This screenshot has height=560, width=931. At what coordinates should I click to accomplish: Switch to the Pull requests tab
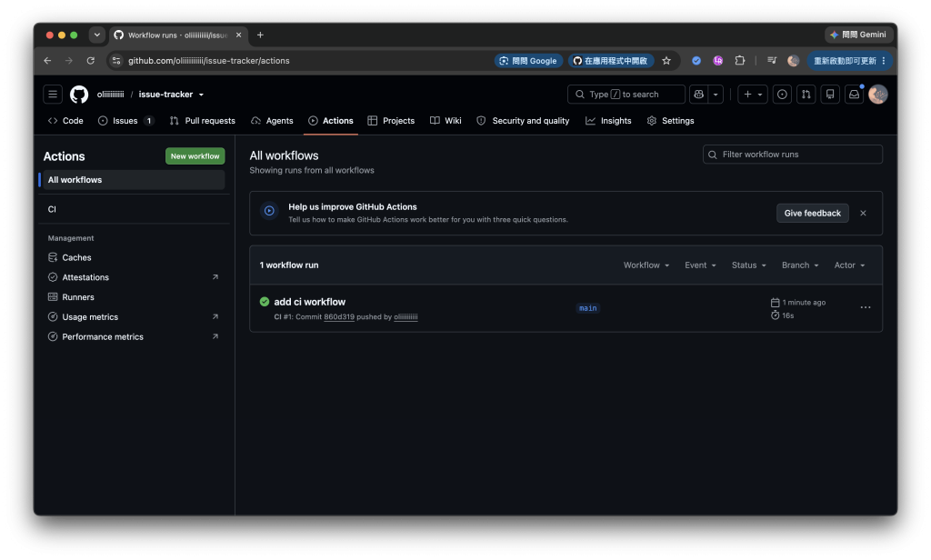tap(203, 121)
